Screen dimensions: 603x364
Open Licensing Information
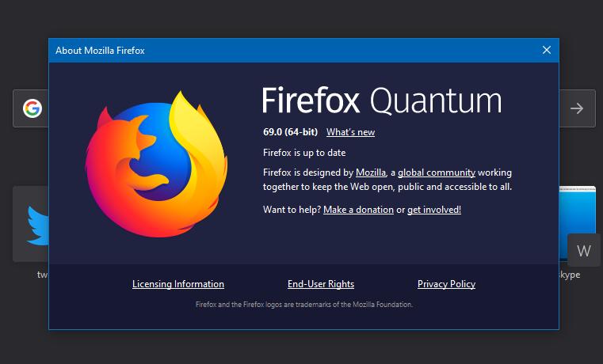(x=178, y=284)
